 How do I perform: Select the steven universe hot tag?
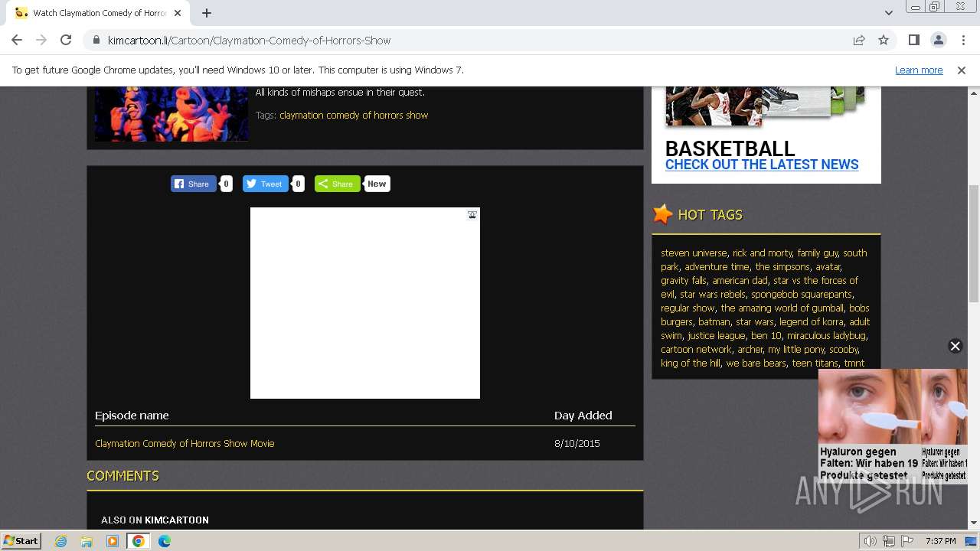pyautogui.click(x=694, y=253)
